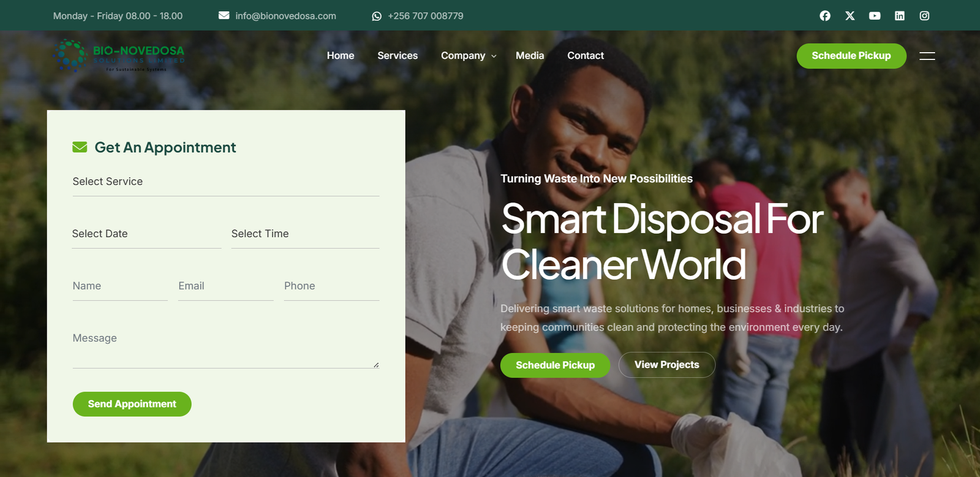
Task: Open the Facebook social icon
Action: (x=825, y=16)
